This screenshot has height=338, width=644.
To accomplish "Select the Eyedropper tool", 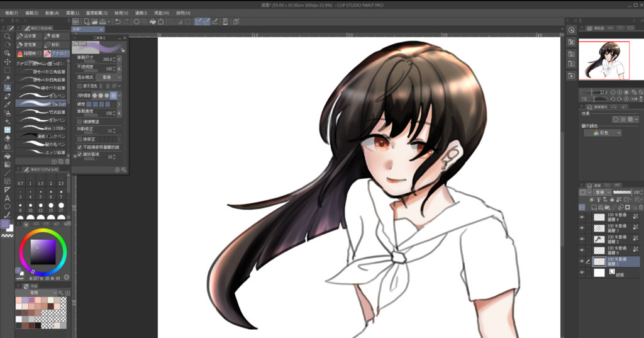I will pyautogui.click(x=7, y=104).
